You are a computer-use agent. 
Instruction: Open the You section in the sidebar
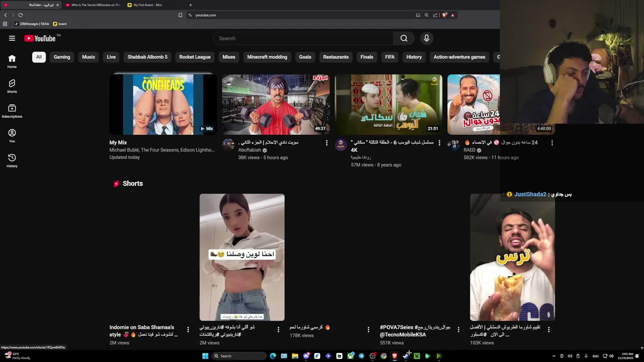[x=12, y=136]
